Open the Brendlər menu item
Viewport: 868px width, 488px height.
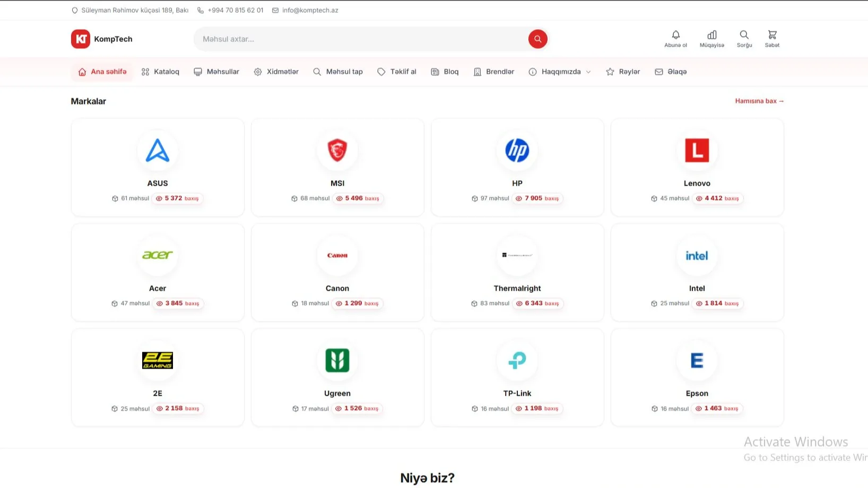pos(494,72)
